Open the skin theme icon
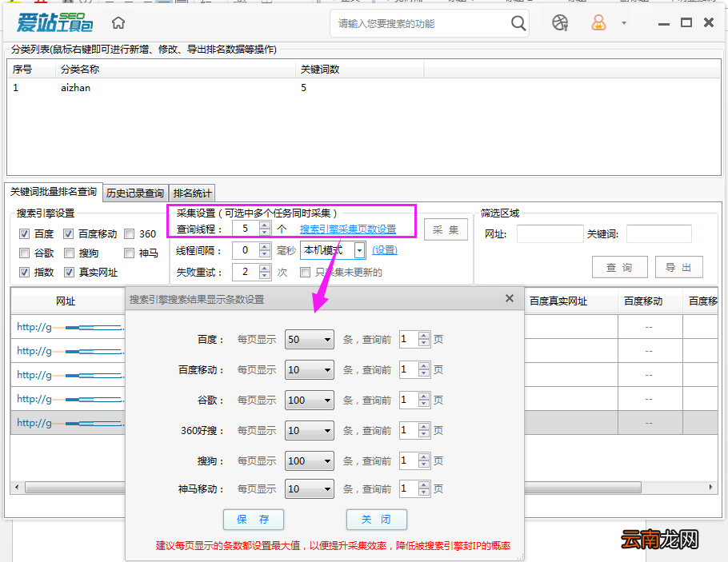The width and height of the screenshot is (728, 562). coord(560,22)
